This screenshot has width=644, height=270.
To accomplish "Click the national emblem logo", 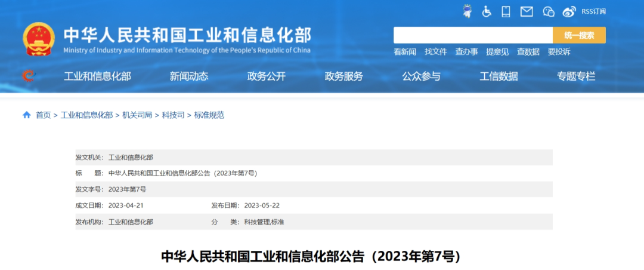I will point(38,39).
